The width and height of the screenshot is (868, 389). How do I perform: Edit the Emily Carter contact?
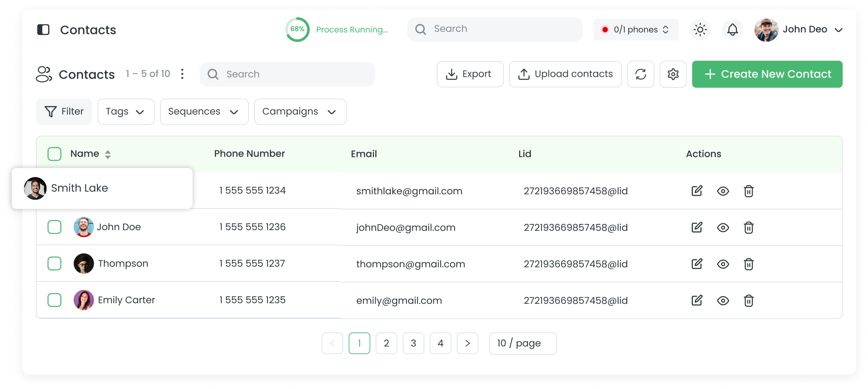point(697,300)
